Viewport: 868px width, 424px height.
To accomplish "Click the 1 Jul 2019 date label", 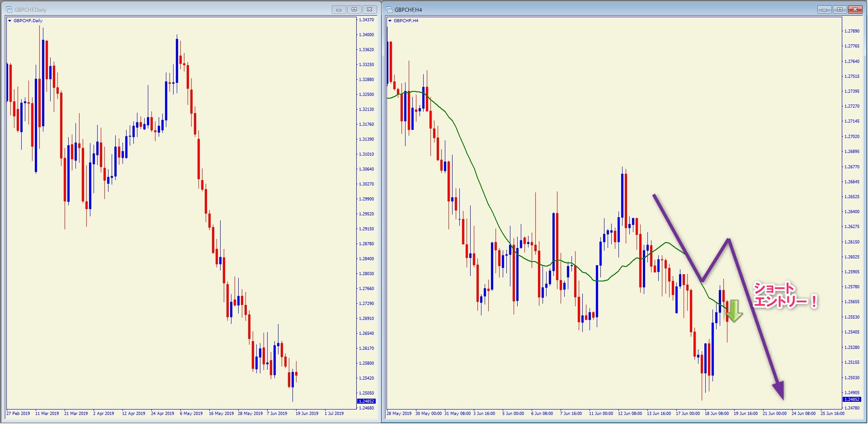I will (334, 414).
